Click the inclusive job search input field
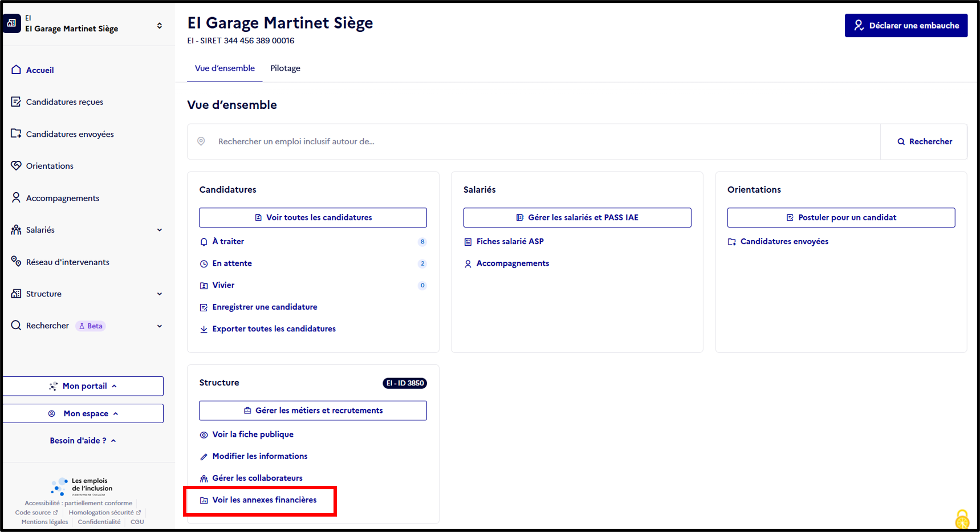 coord(534,141)
